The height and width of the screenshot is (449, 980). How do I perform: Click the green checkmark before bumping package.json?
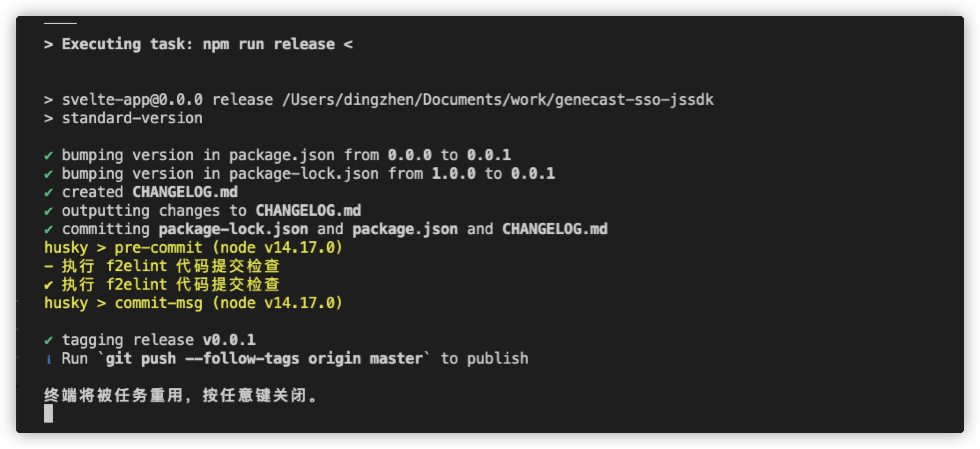[x=48, y=155]
